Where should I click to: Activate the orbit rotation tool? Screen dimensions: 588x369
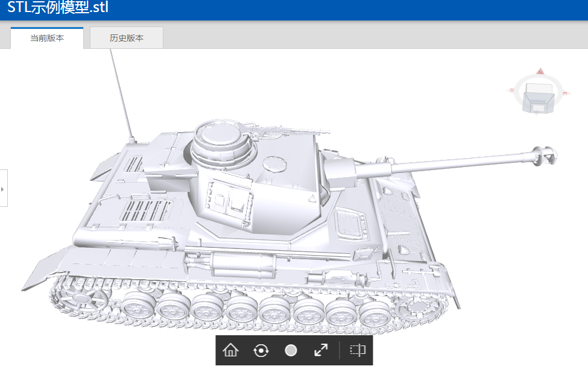pyautogui.click(x=261, y=350)
